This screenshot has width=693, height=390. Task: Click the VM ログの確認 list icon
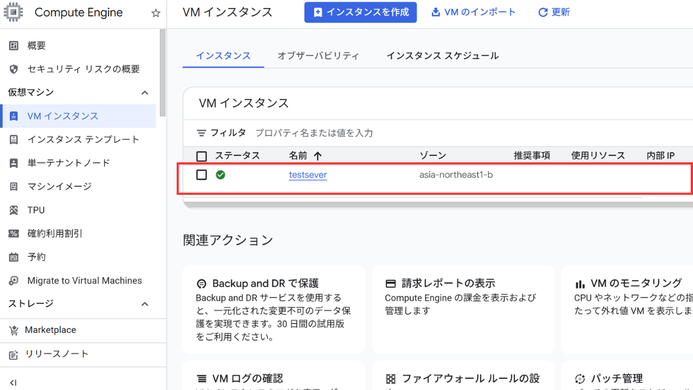click(202, 379)
